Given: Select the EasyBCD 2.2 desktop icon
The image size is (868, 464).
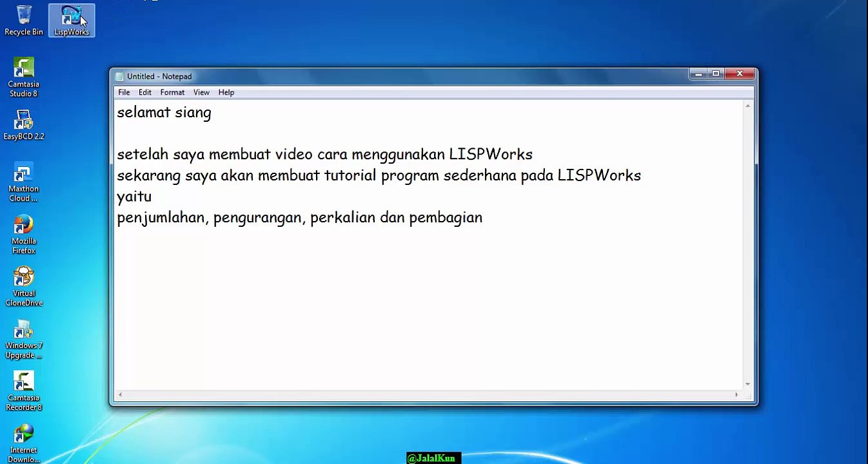Looking at the screenshot, I should click(x=23, y=125).
